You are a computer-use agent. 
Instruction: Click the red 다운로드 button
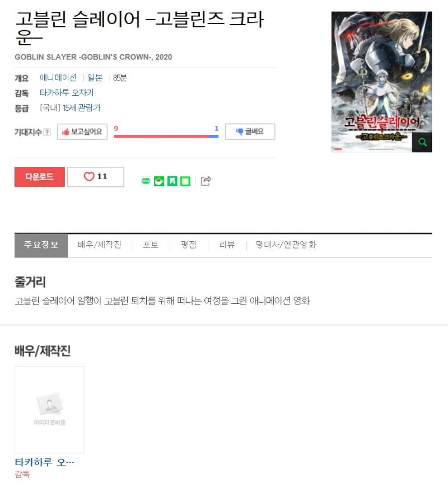(40, 177)
